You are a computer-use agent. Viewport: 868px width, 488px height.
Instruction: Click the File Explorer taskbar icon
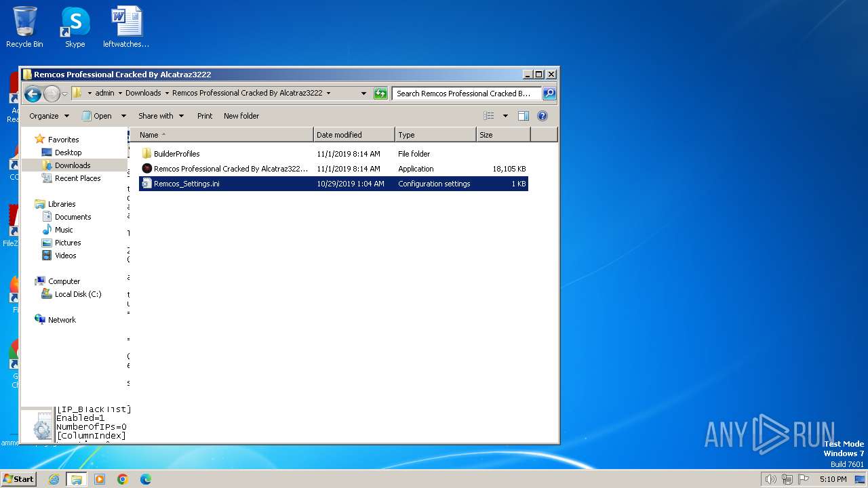tap(77, 479)
